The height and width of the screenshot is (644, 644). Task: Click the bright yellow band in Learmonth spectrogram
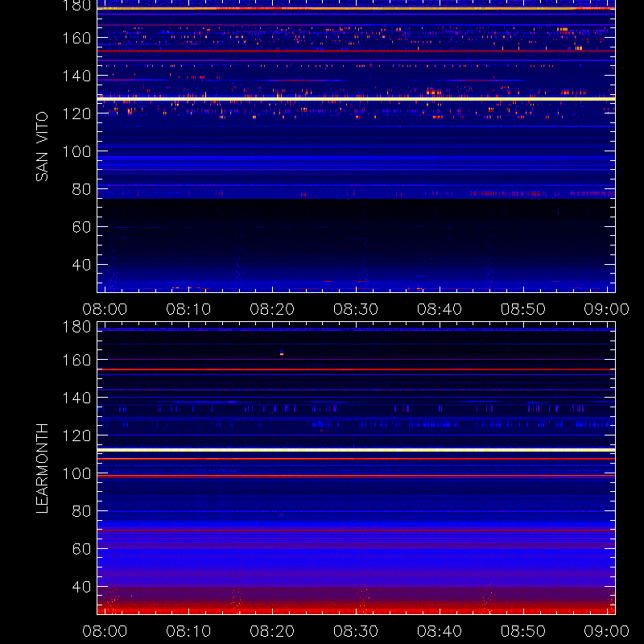[x=356, y=450]
